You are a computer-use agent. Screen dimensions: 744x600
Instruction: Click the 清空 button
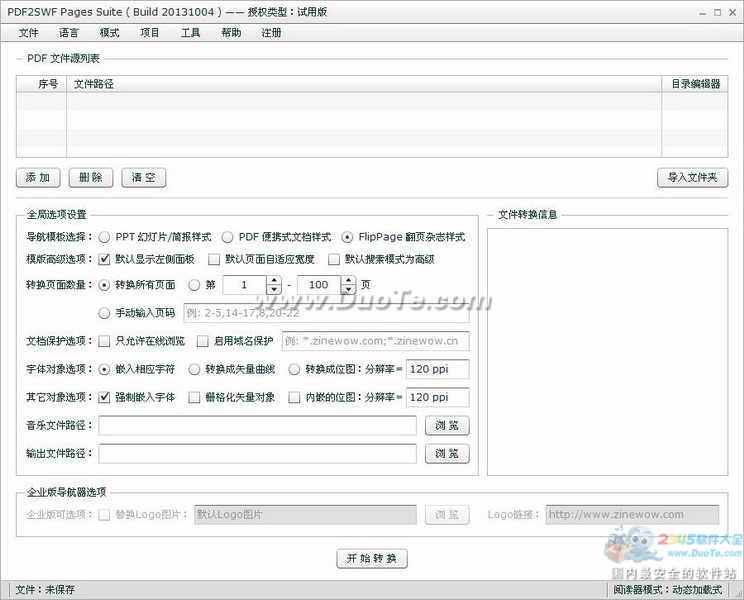click(144, 178)
